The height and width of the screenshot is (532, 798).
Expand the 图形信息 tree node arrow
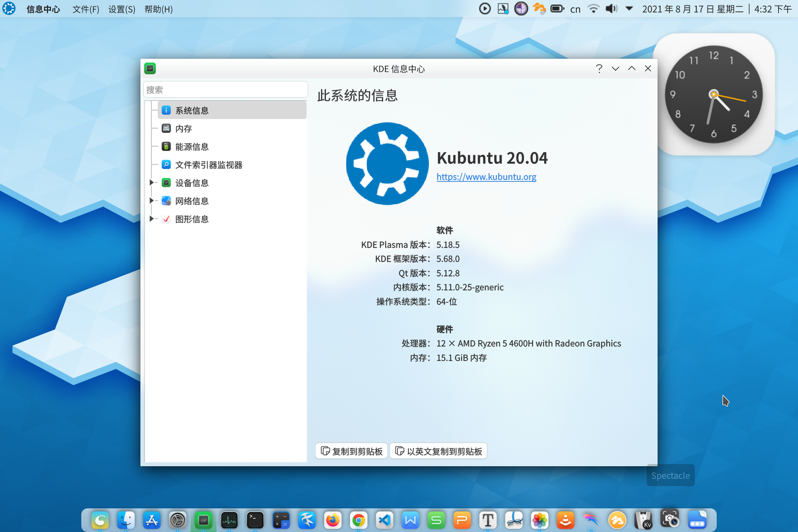coord(151,219)
